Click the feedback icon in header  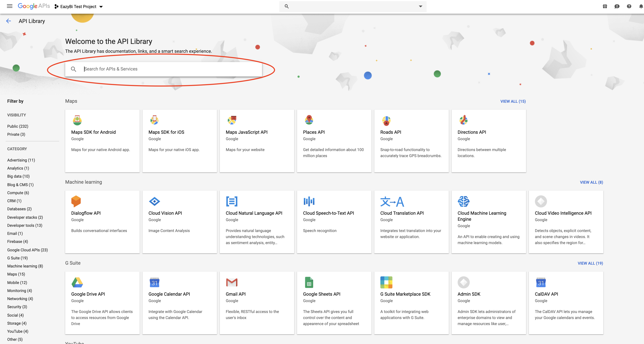click(x=617, y=6)
